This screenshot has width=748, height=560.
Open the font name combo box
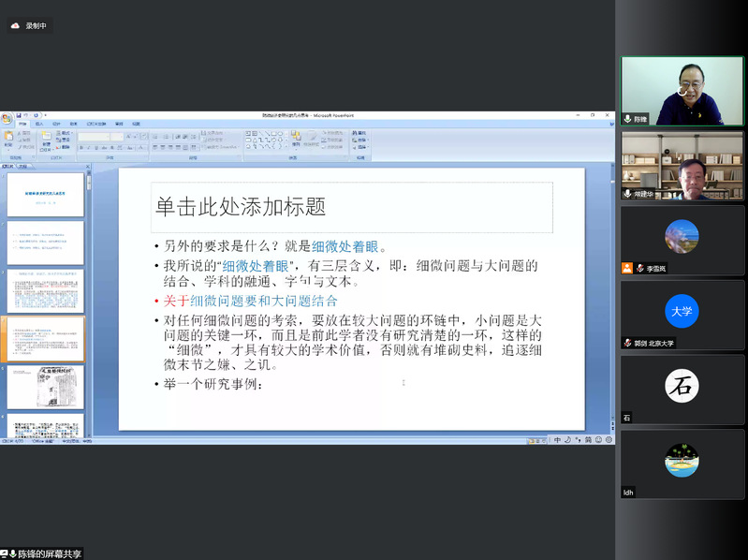click(x=94, y=137)
